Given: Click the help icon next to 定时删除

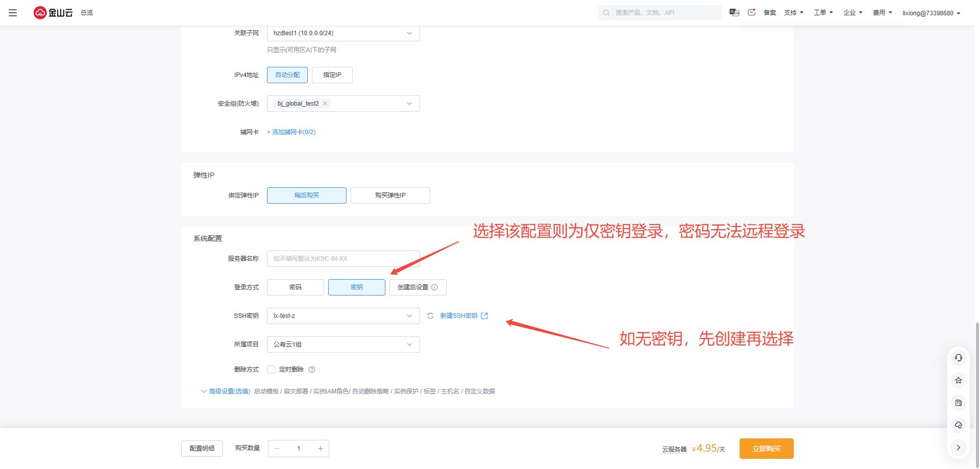Looking at the screenshot, I should point(312,369).
